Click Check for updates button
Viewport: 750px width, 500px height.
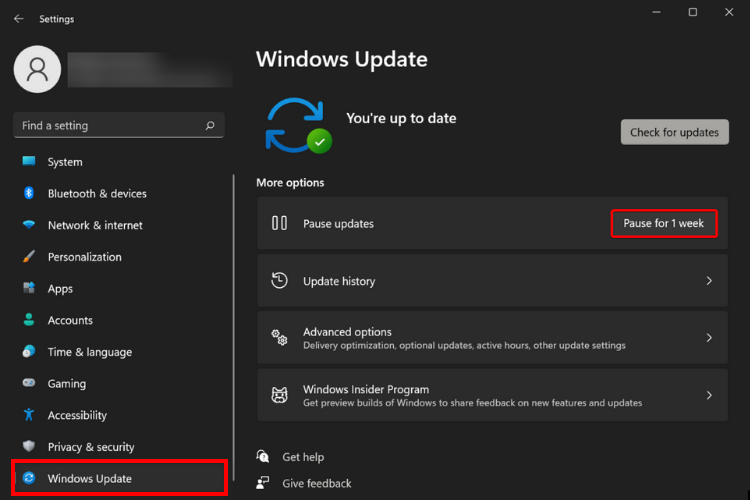click(x=674, y=132)
